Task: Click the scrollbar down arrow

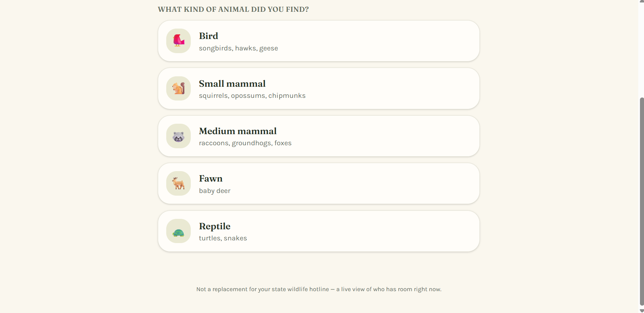Action: pos(641,310)
